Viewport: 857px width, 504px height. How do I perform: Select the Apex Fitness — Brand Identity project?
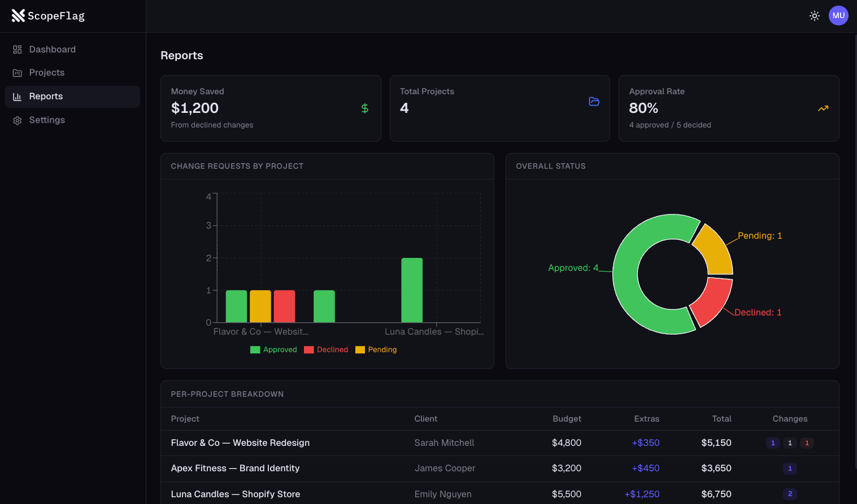(235, 468)
